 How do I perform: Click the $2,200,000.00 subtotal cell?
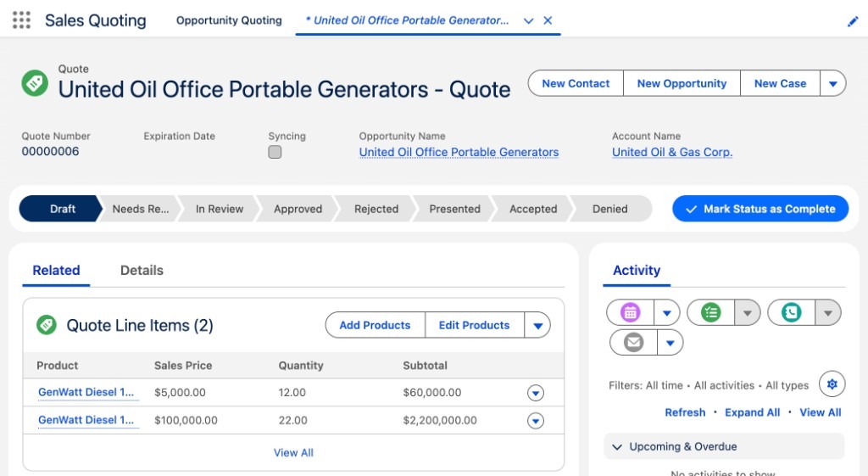[x=440, y=420]
